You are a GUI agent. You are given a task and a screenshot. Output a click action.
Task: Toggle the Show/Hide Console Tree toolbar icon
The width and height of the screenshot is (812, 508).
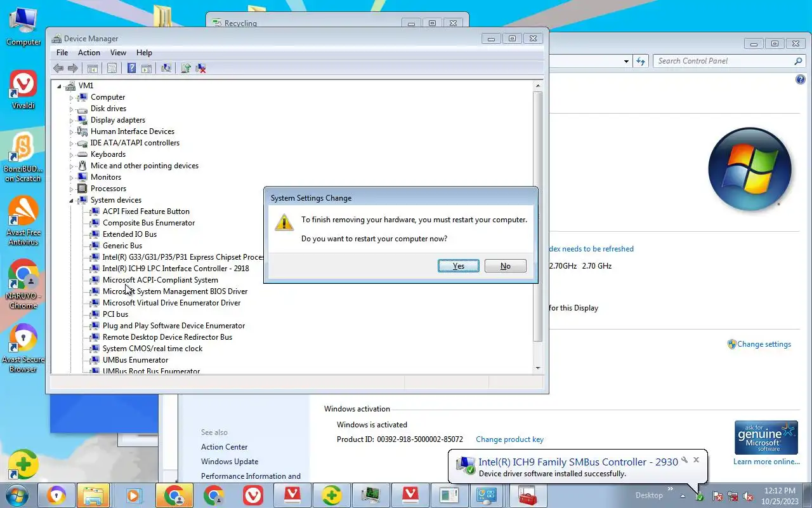click(x=93, y=68)
